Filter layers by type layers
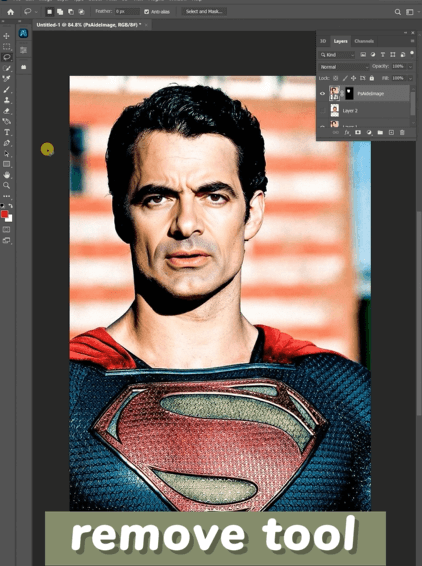The image size is (422, 566). pyautogui.click(x=383, y=55)
